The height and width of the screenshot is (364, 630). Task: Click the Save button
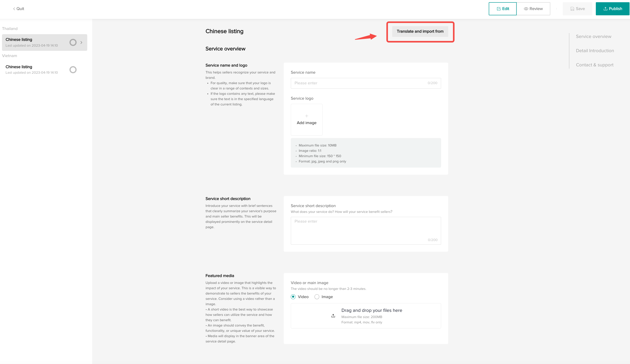577,9
